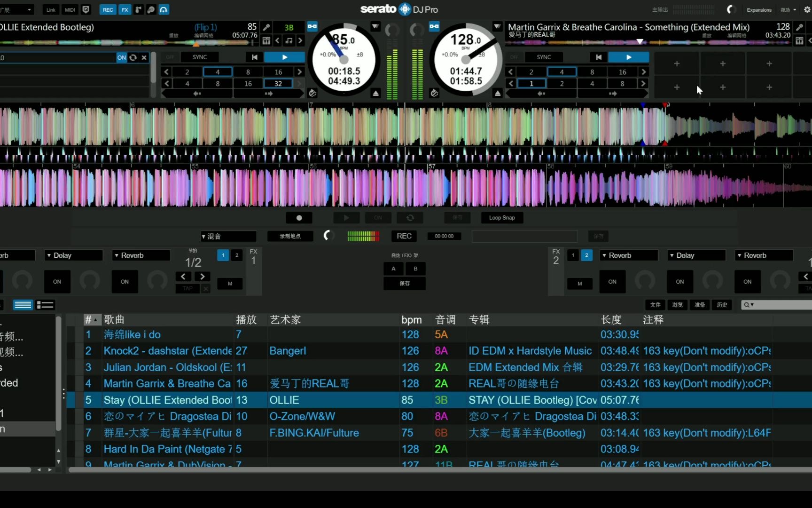The image size is (812, 508).
Task: Toggle FX 1 Delay ON button
Action: [x=57, y=282]
